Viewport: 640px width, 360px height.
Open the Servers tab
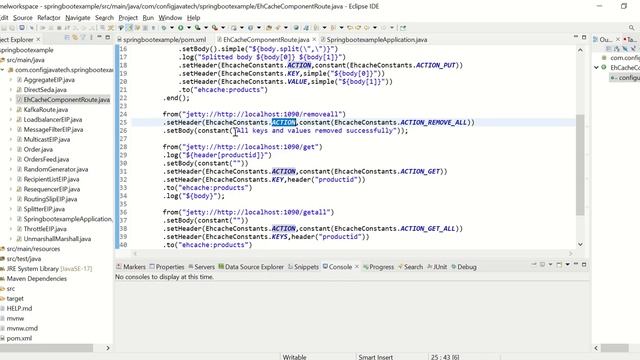tap(202, 267)
